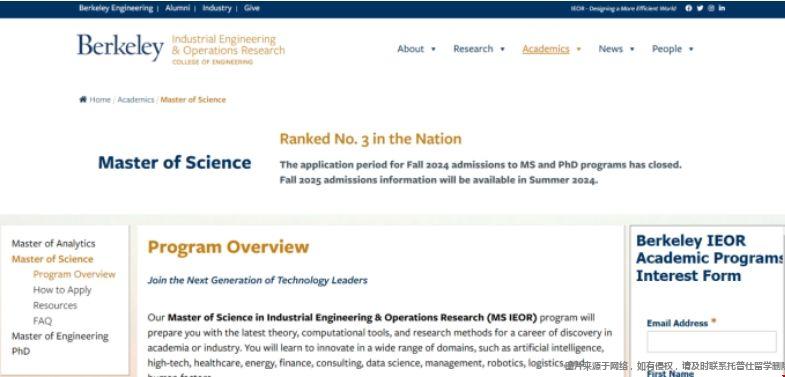Open the Research navigation item
The width and height of the screenshot is (785, 377).
(x=473, y=49)
